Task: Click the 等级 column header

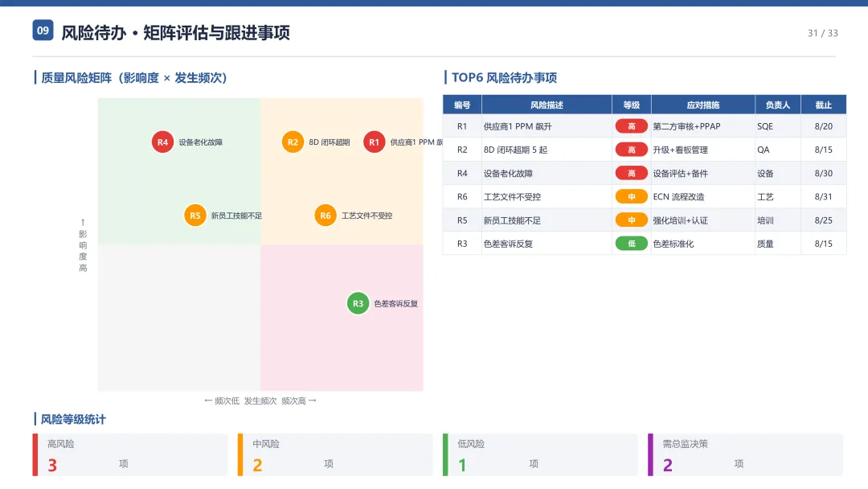Action: (632, 105)
